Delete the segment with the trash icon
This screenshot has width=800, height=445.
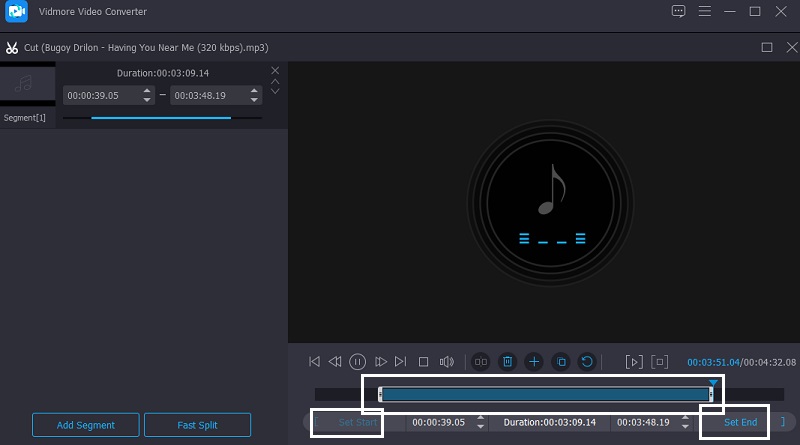(507, 361)
